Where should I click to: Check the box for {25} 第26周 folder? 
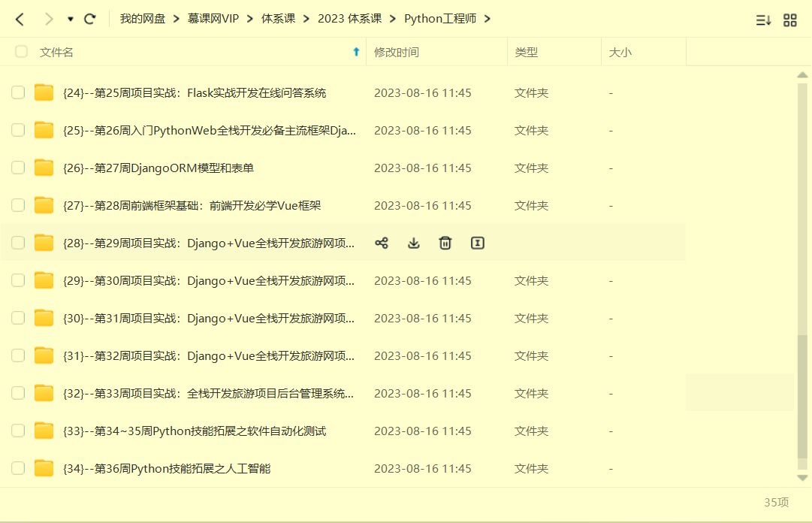(18, 130)
